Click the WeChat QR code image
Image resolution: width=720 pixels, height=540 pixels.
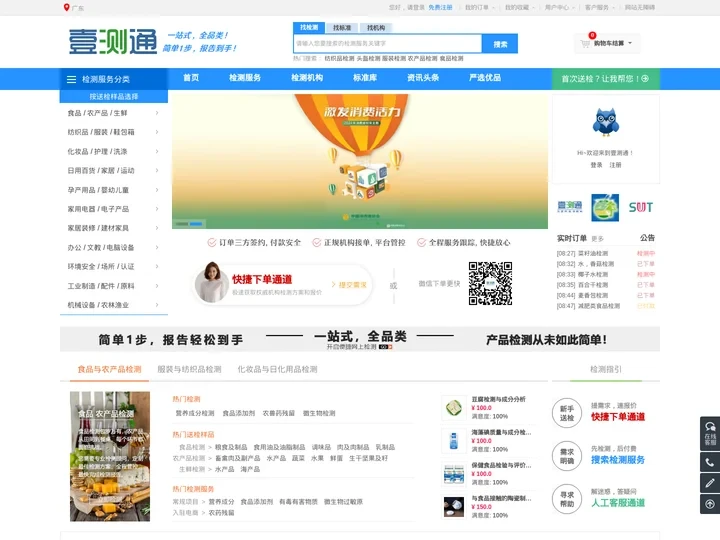[490, 283]
